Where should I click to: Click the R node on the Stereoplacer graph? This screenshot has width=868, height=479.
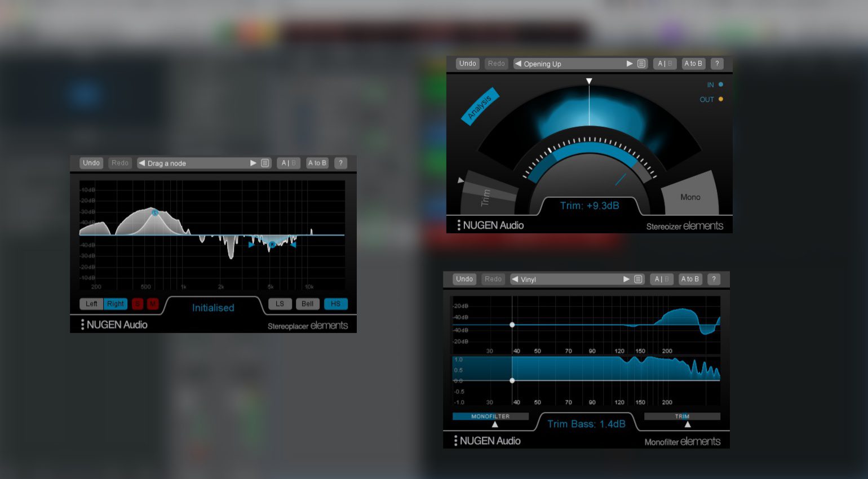click(272, 245)
